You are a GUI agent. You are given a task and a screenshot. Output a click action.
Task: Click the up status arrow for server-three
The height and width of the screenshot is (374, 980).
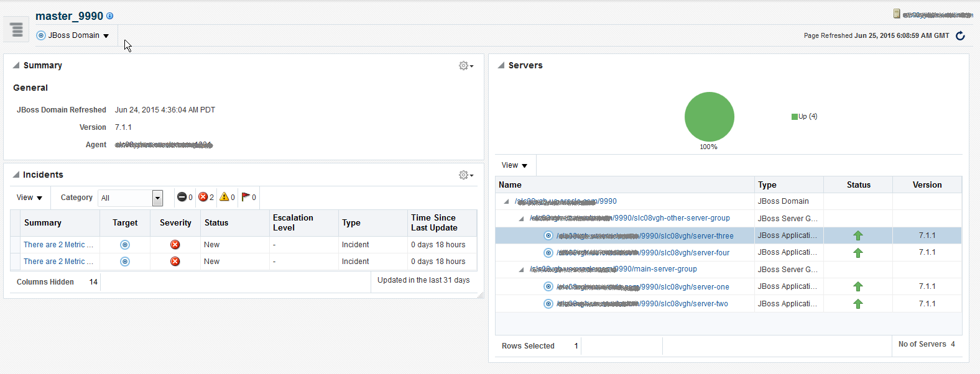(x=858, y=235)
